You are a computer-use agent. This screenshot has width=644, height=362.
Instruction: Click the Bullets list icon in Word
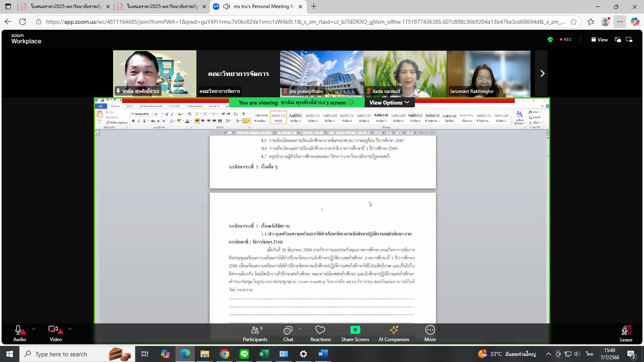click(197, 114)
